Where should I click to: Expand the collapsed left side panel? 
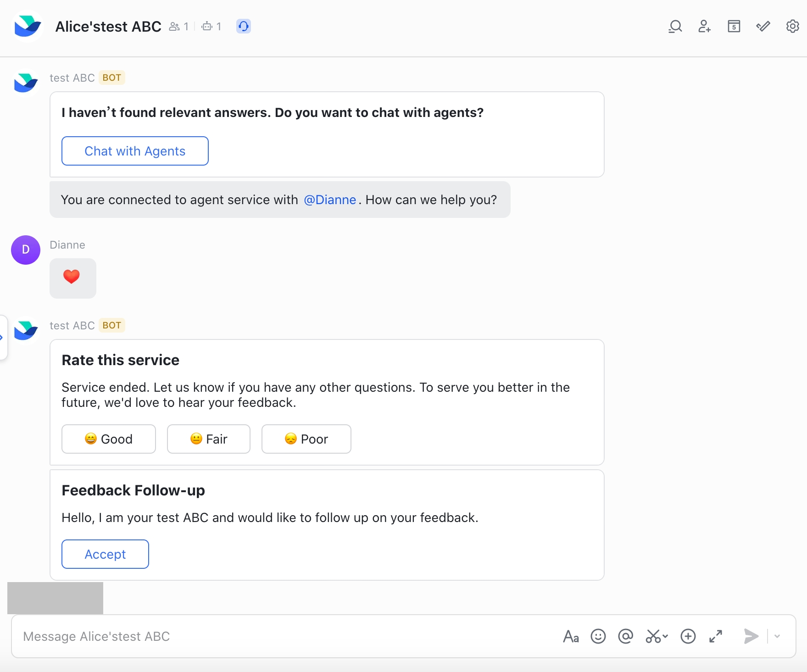(2, 338)
